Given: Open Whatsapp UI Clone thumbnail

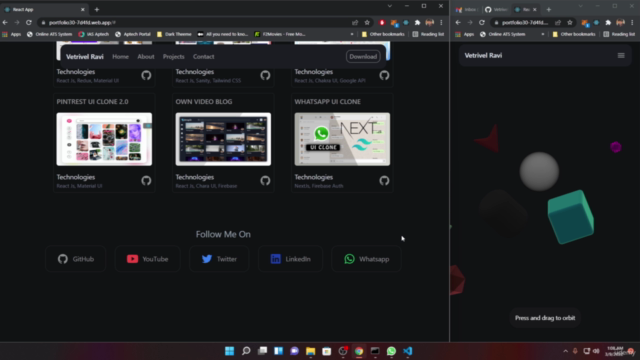Looking at the screenshot, I should pyautogui.click(x=342, y=139).
